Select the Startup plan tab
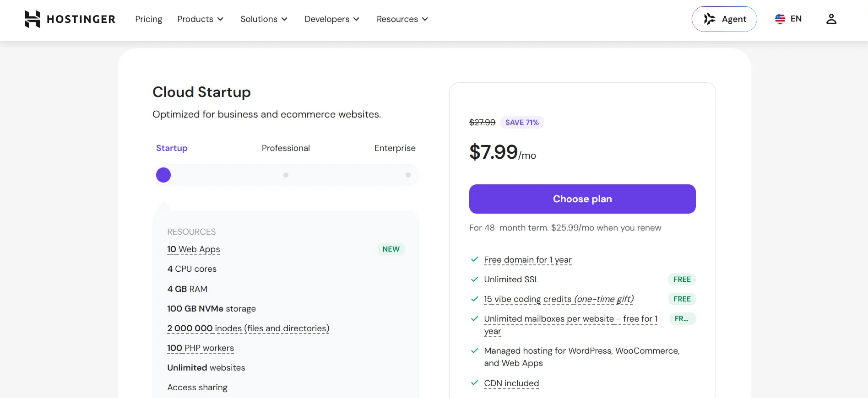The height and width of the screenshot is (398, 868). tap(172, 148)
